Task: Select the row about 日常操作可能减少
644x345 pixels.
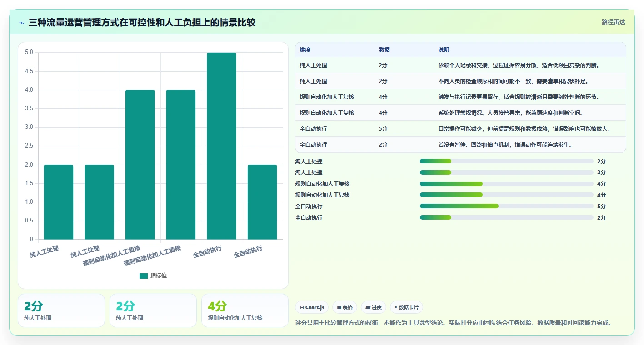Action: click(x=460, y=129)
